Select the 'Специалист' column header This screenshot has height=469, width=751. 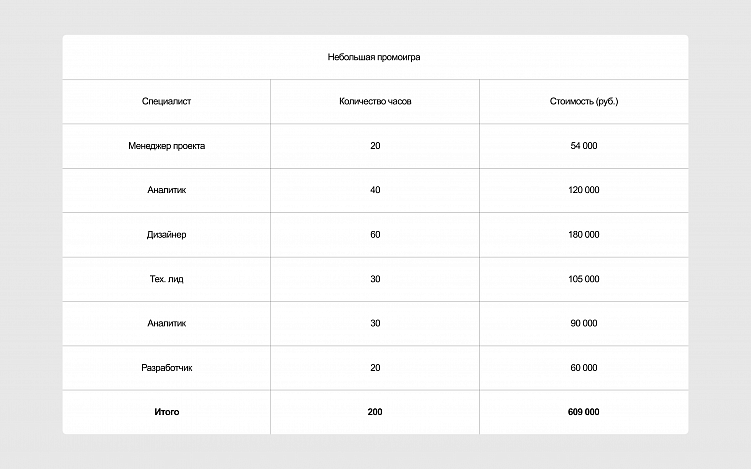coord(166,102)
